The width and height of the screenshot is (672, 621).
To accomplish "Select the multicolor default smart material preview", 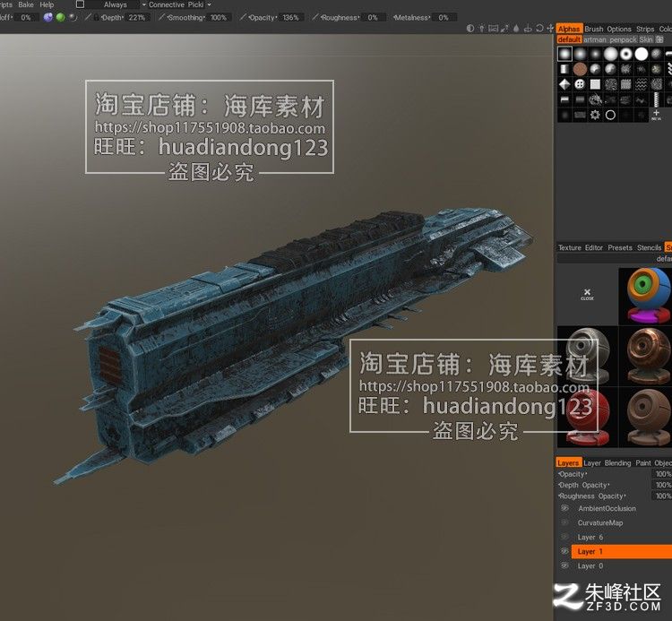I will (x=647, y=296).
